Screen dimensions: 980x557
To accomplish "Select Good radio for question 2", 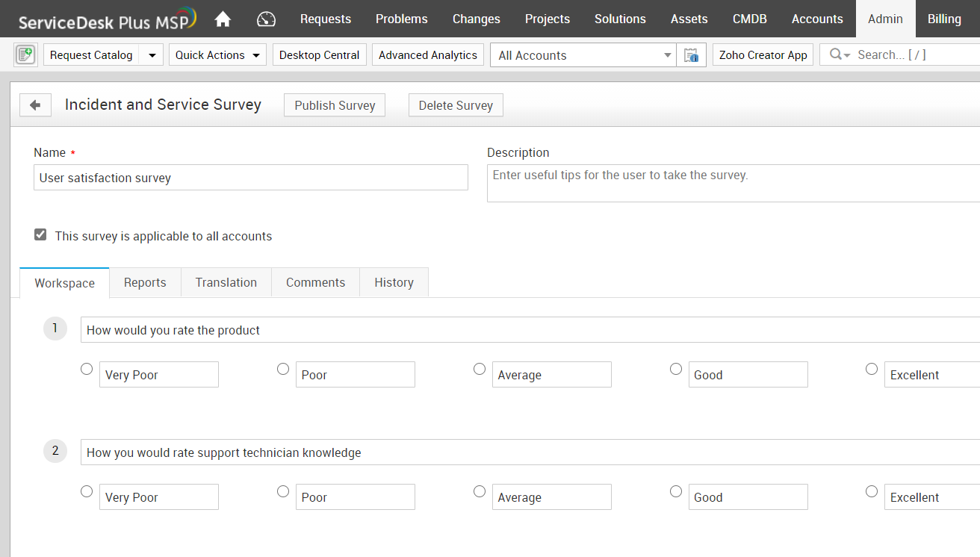I will tap(676, 491).
